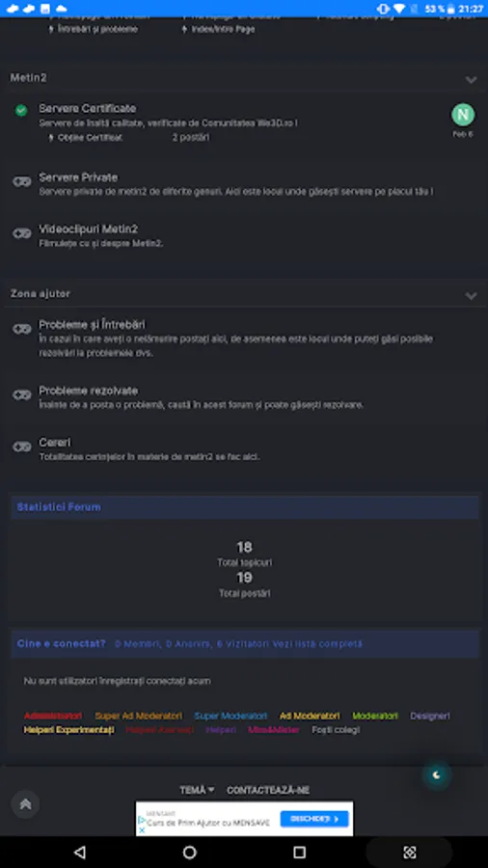This screenshot has width=488, height=868.
Task: Toggle dark mode with the moon button
Action: (x=437, y=775)
